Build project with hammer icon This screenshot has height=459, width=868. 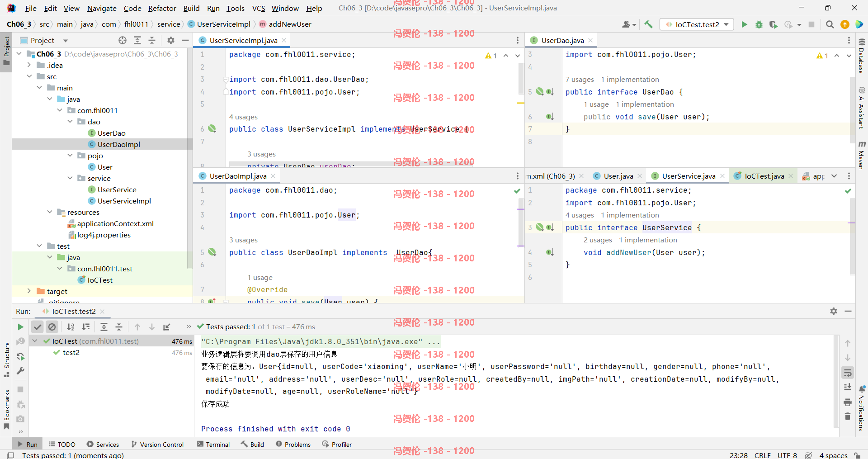pos(649,24)
